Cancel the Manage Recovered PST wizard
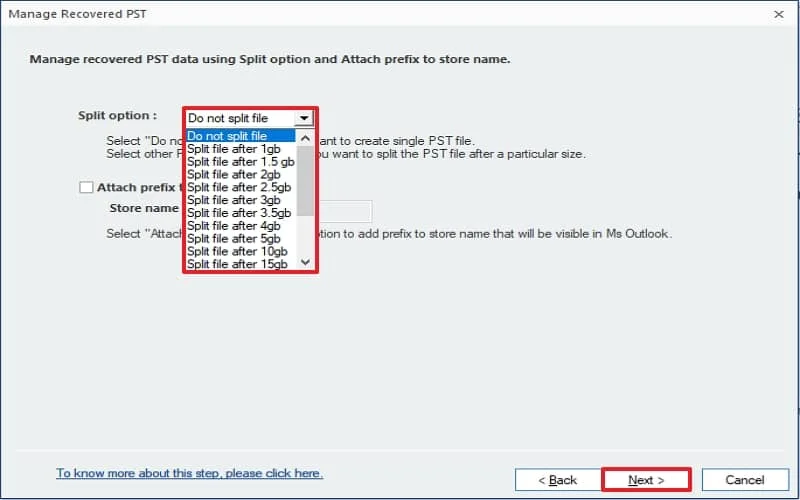800x500 pixels. (x=745, y=480)
